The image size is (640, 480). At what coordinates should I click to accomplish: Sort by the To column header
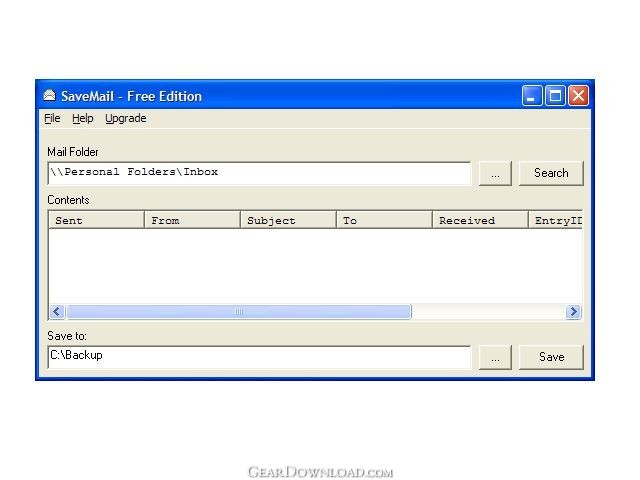tap(384, 220)
